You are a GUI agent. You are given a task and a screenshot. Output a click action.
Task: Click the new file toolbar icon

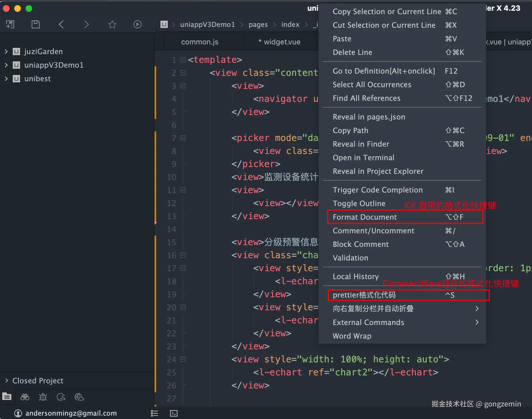pos(10,24)
